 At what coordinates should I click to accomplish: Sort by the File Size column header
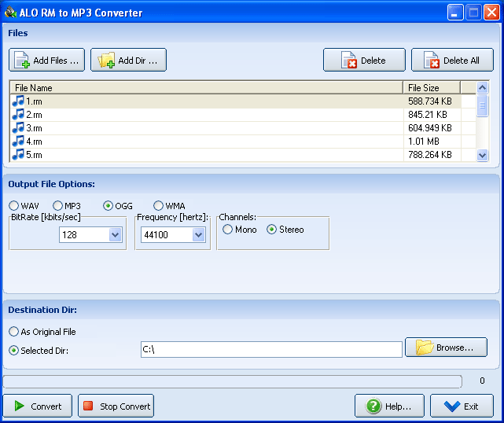[x=432, y=88]
